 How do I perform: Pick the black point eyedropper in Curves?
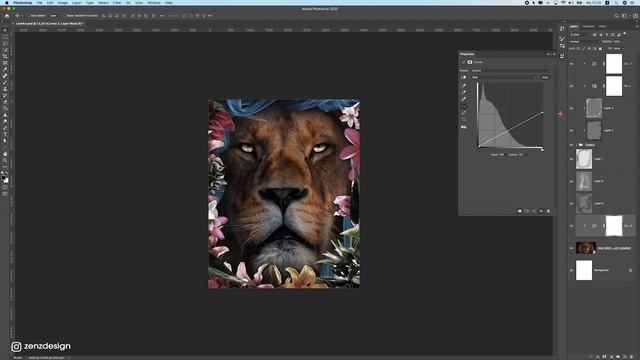[464, 86]
